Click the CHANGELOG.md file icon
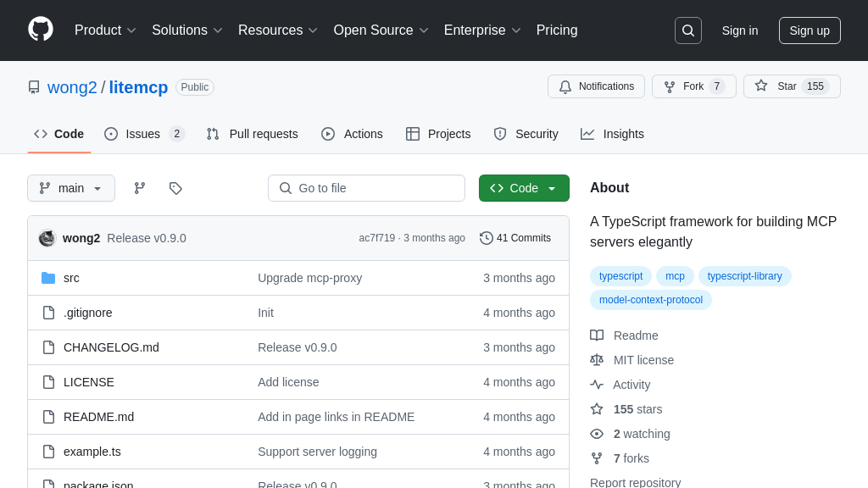868x488 pixels. (48, 347)
